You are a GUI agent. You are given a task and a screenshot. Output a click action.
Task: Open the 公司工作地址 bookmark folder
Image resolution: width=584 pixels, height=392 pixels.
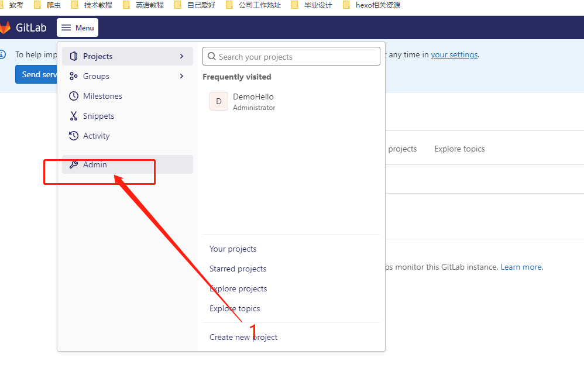click(x=253, y=5)
